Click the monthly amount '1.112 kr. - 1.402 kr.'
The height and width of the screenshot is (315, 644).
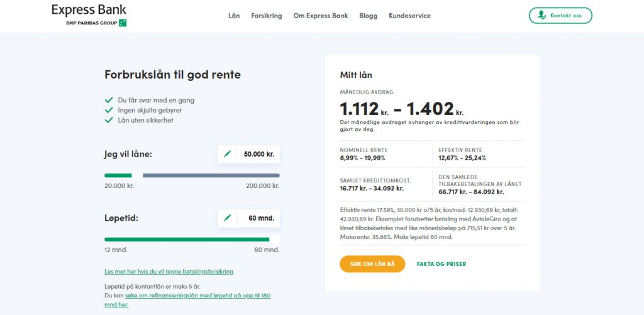tap(402, 109)
